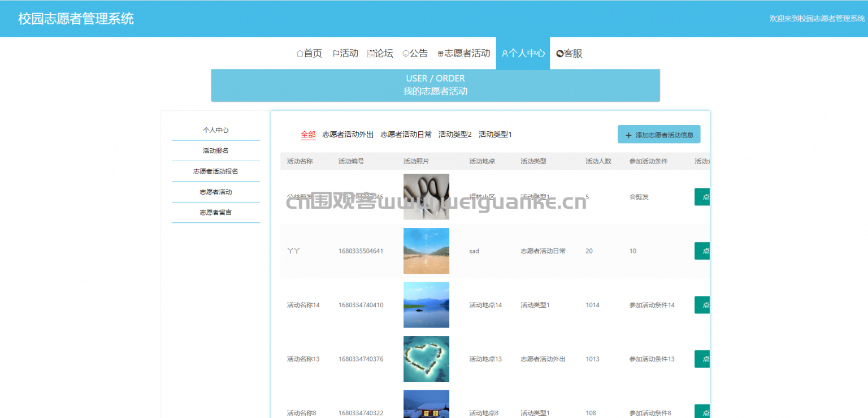Select the 志愿者活动日常 category tab
The width and height of the screenshot is (868, 418).
point(406,134)
